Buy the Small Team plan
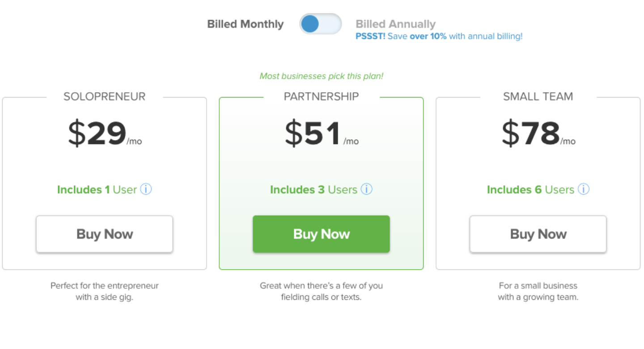 click(x=538, y=234)
